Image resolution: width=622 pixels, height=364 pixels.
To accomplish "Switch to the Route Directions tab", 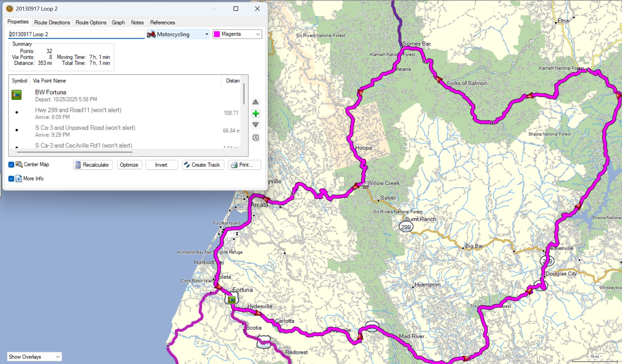I will pyautogui.click(x=52, y=22).
